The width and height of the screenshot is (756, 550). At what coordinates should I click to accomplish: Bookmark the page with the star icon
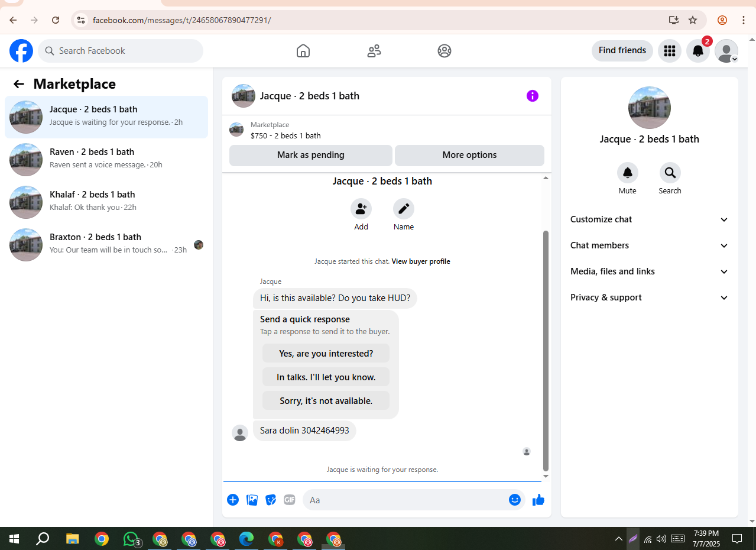(x=693, y=20)
